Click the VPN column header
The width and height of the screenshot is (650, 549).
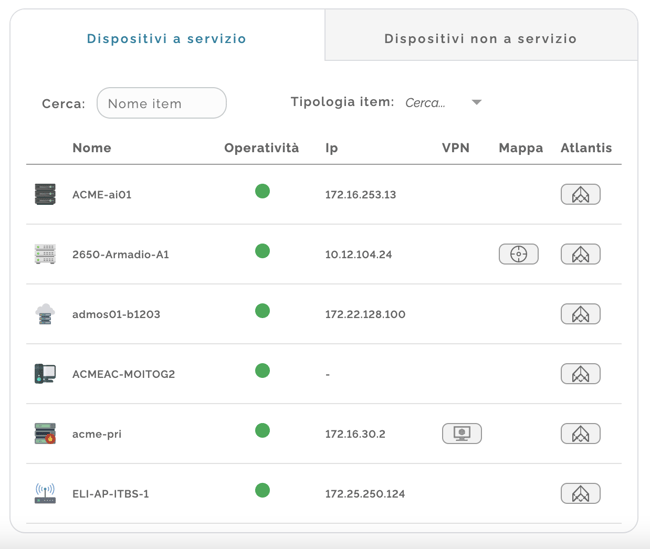click(456, 148)
